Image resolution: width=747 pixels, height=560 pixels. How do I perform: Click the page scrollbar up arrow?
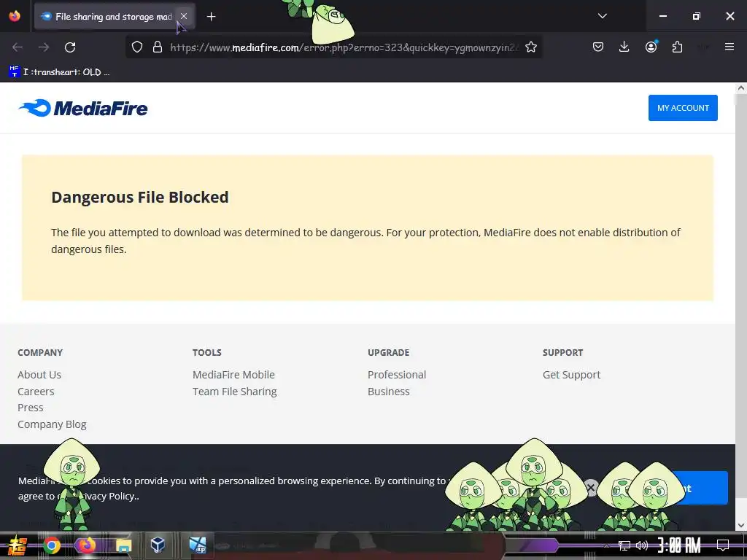tap(741, 88)
